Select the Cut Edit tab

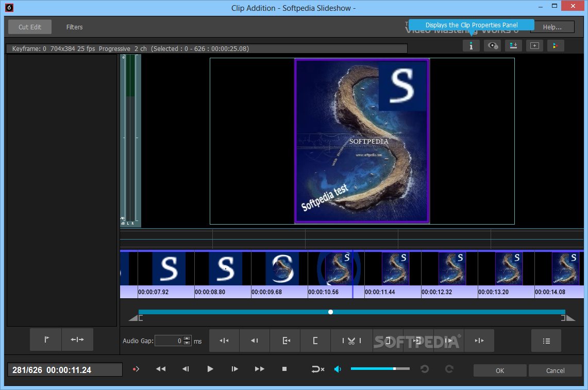point(30,27)
